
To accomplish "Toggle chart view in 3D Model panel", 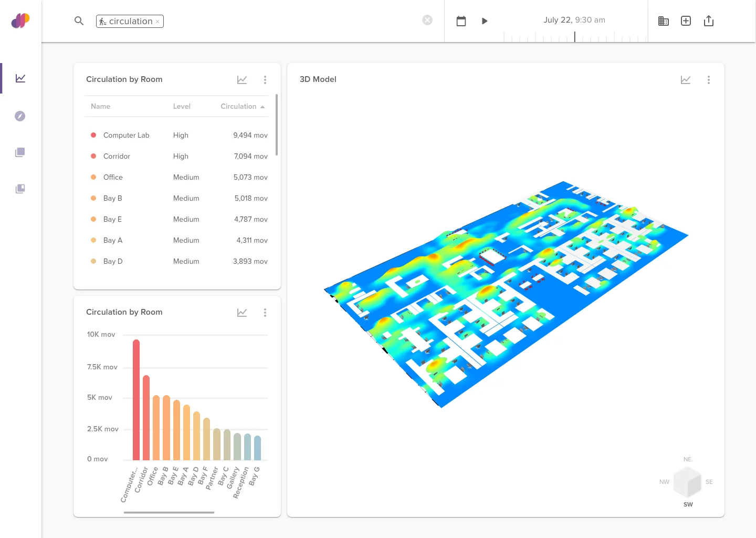I will point(686,80).
